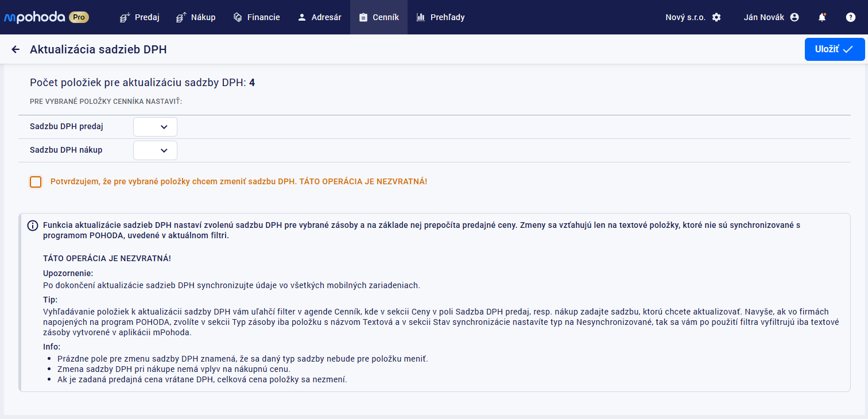Click the mPohoda logo

(x=34, y=17)
